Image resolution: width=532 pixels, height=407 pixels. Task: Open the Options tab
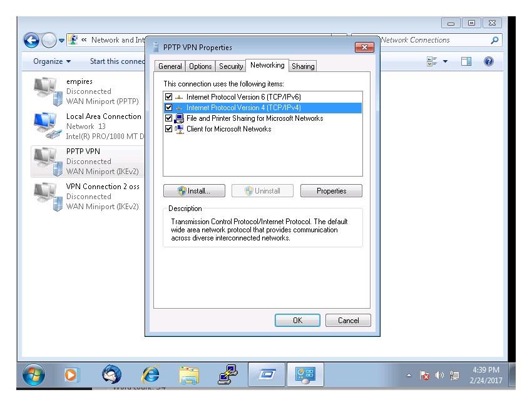(200, 66)
